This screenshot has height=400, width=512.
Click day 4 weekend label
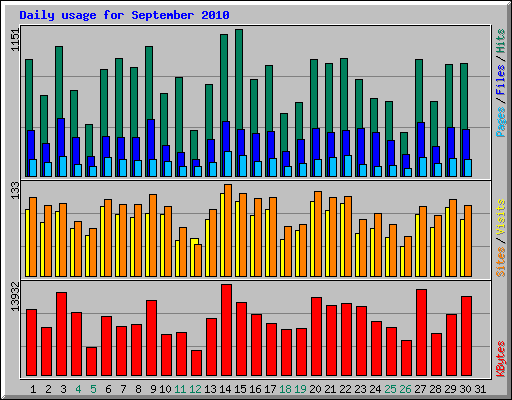(78, 389)
